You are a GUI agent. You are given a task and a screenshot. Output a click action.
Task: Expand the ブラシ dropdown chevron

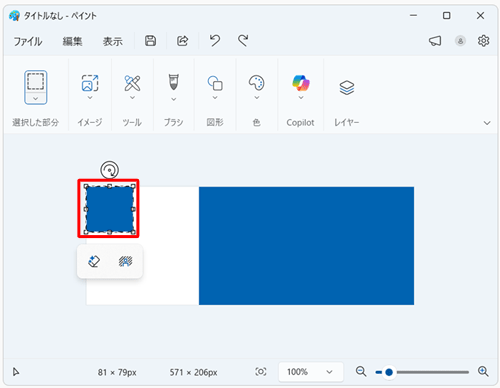click(x=174, y=99)
